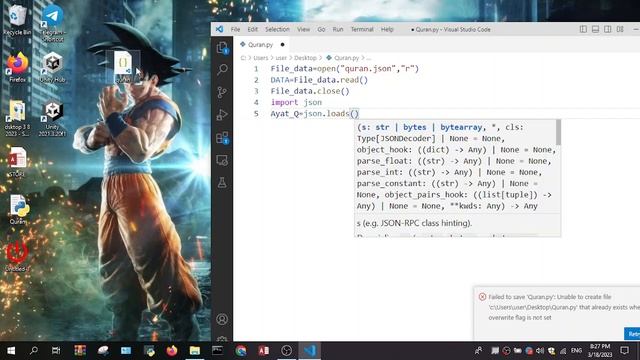Open Telegram shortcut on desktop

click(53, 23)
